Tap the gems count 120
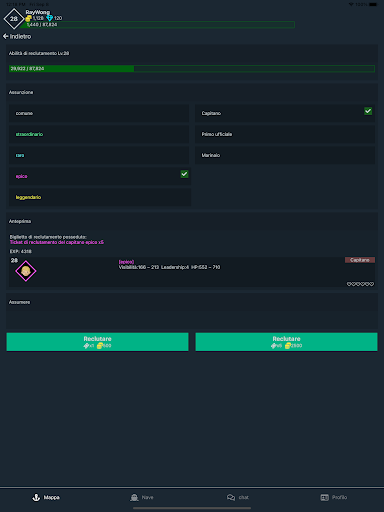 pos(58,18)
